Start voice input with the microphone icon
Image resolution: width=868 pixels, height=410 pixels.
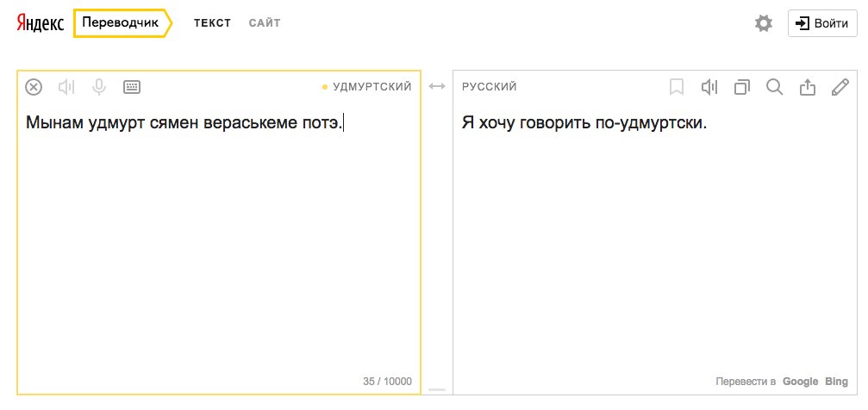click(99, 87)
